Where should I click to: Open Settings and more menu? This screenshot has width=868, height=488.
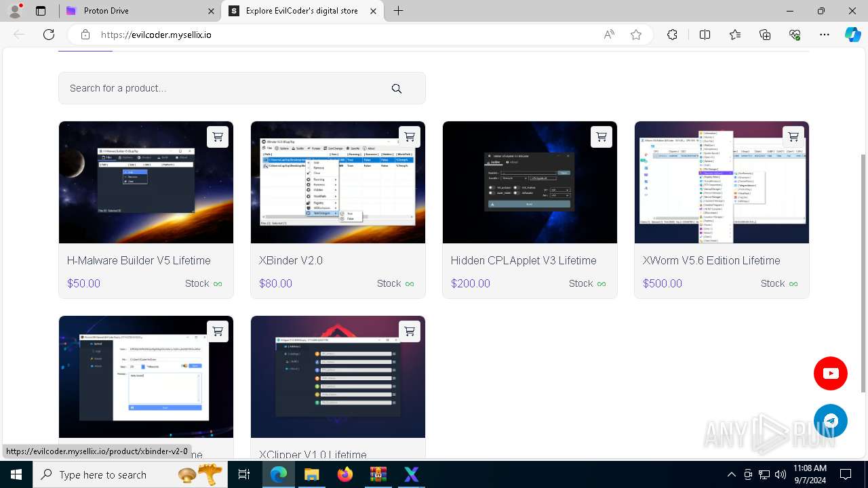[x=825, y=35]
